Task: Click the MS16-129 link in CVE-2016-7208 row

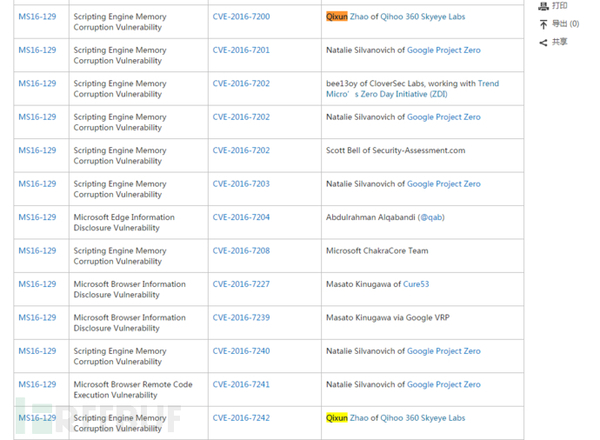Action: (37, 251)
